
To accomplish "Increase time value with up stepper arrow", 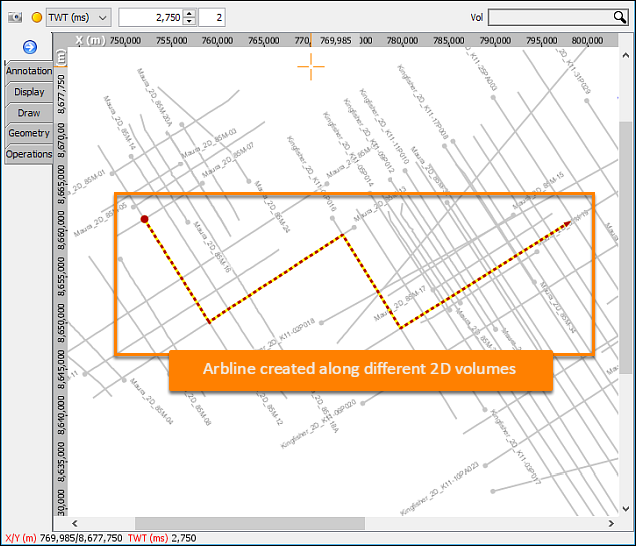I will 189,13.
